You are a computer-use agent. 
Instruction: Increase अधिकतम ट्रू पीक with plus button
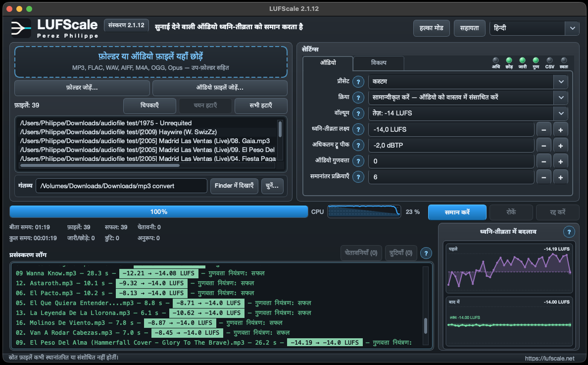coord(561,146)
